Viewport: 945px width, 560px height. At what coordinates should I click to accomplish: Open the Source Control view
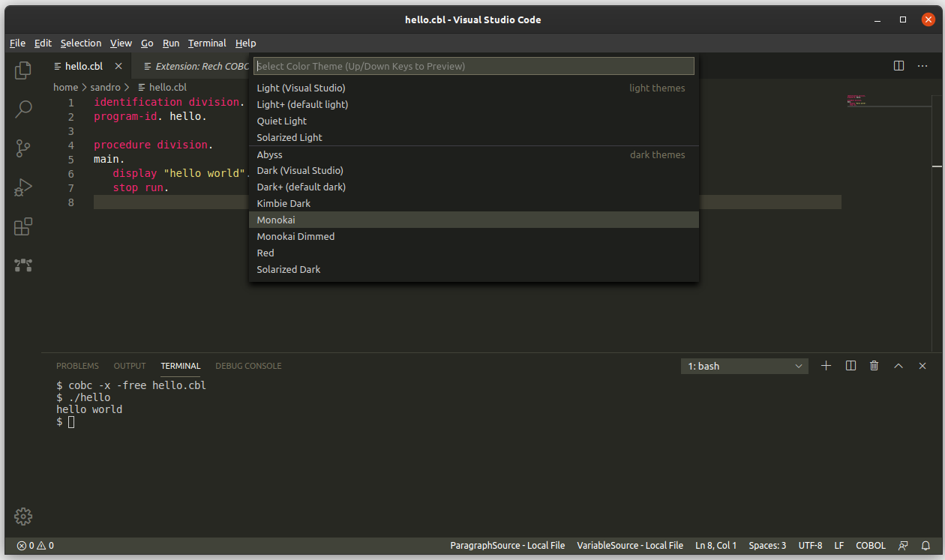22,148
